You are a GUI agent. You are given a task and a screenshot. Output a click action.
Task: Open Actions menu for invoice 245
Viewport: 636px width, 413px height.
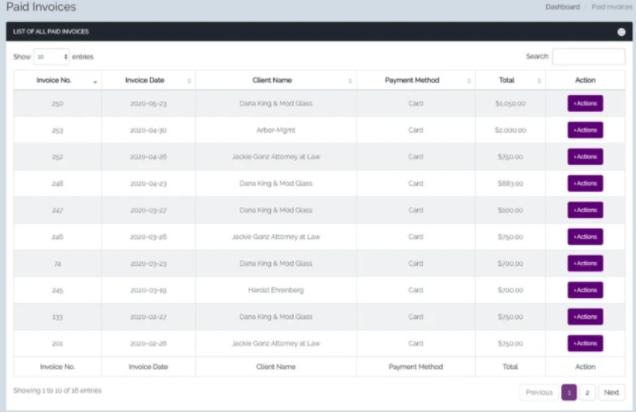pyautogui.click(x=585, y=290)
